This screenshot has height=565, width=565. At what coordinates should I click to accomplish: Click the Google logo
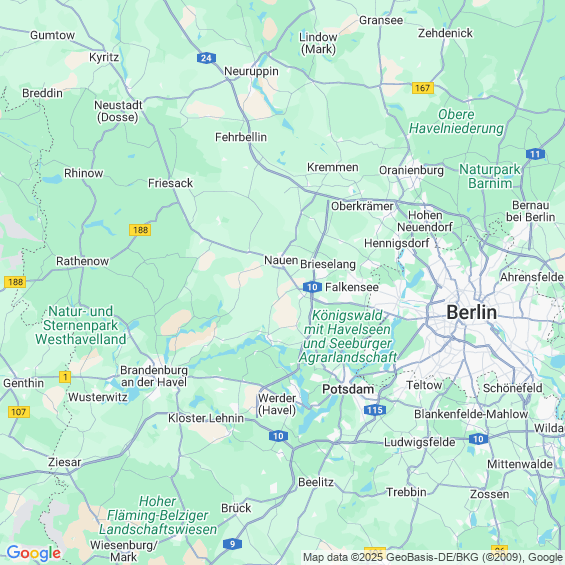(x=34, y=553)
